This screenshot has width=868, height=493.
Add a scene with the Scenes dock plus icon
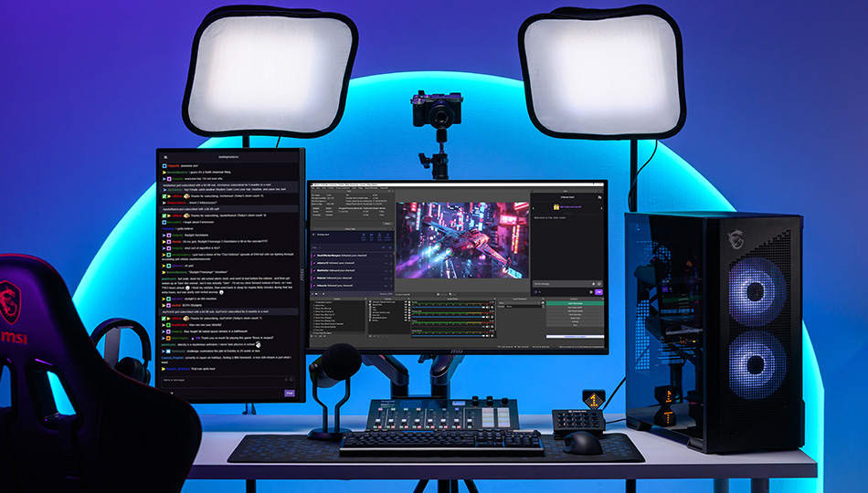pos(312,336)
